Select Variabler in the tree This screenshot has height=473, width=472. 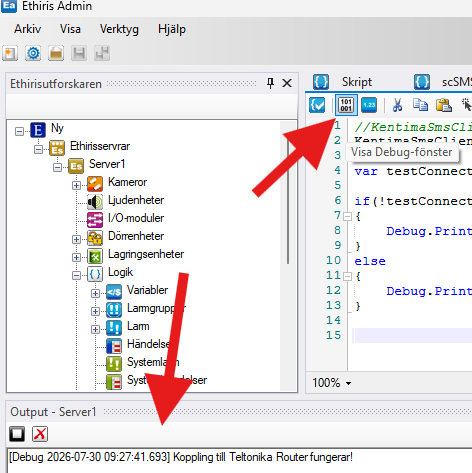point(147,290)
